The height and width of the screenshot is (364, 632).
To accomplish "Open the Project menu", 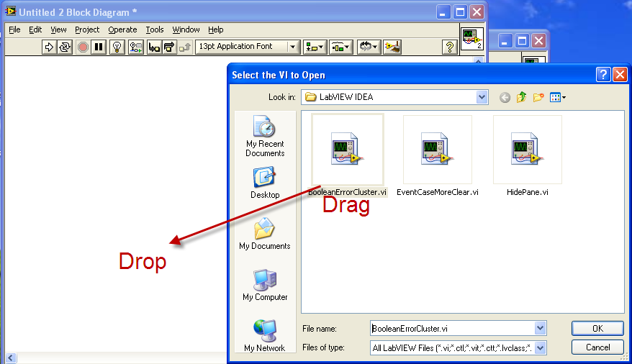I will [x=87, y=29].
